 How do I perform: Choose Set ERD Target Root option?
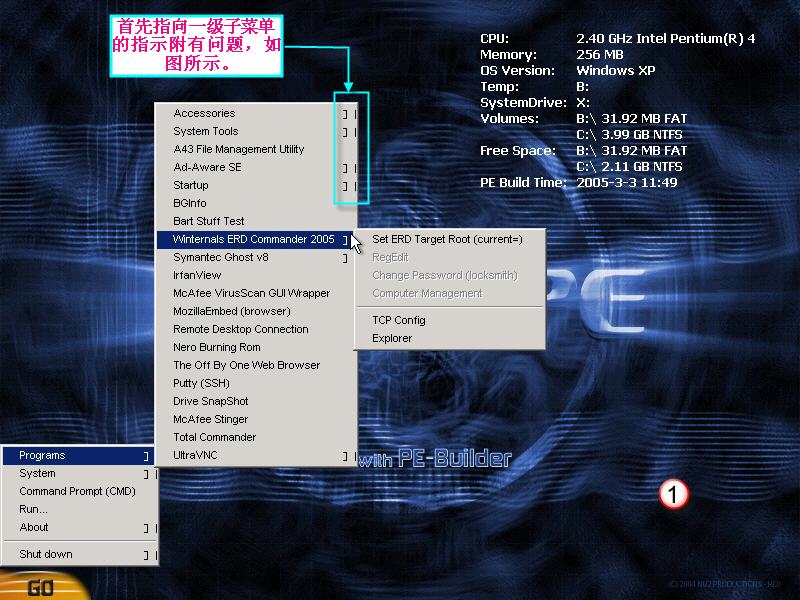449,239
